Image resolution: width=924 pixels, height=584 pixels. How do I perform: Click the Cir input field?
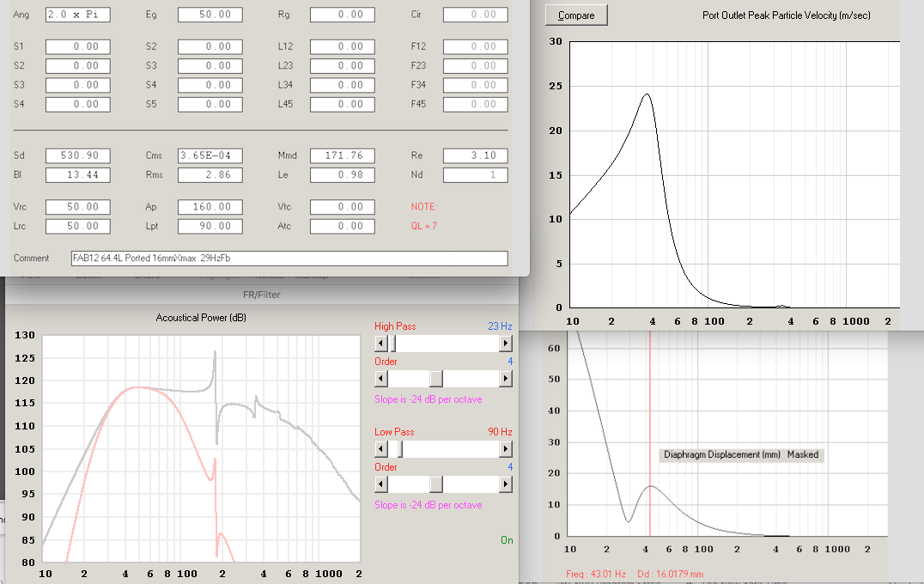[x=476, y=14]
